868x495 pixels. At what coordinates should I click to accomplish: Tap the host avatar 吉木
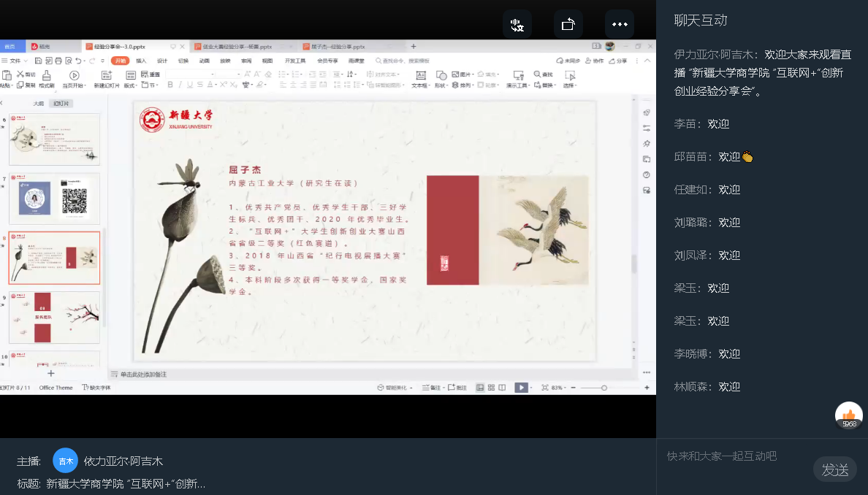pyautogui.click(x=65, y=461)
